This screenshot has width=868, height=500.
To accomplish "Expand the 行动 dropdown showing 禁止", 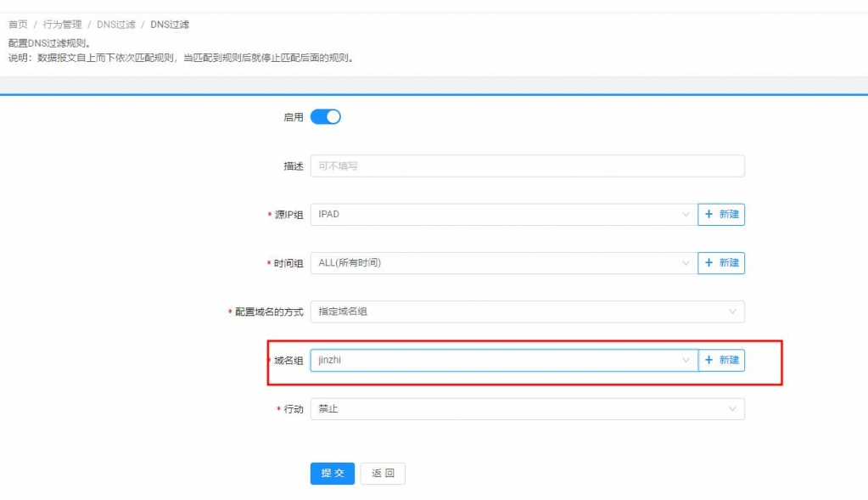I will tap(526, 409).
